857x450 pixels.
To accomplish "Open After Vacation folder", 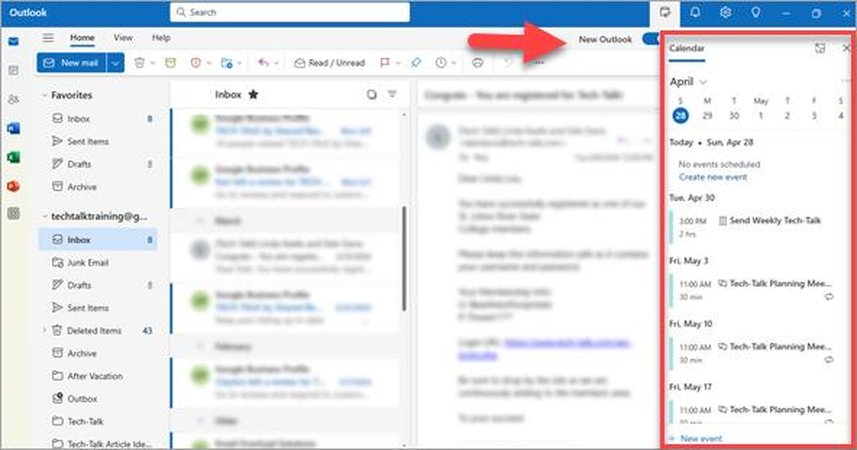I will (x=98, y=376).
